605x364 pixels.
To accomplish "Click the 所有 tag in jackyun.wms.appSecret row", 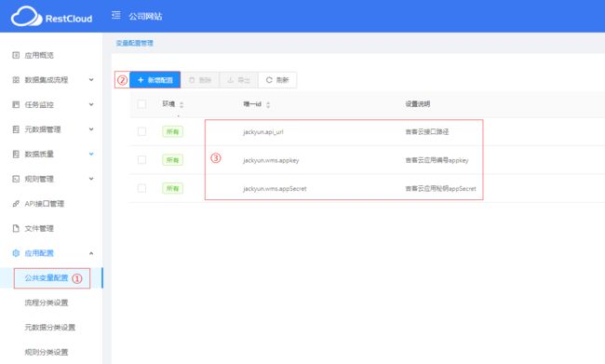I will [x=172, y=188].
